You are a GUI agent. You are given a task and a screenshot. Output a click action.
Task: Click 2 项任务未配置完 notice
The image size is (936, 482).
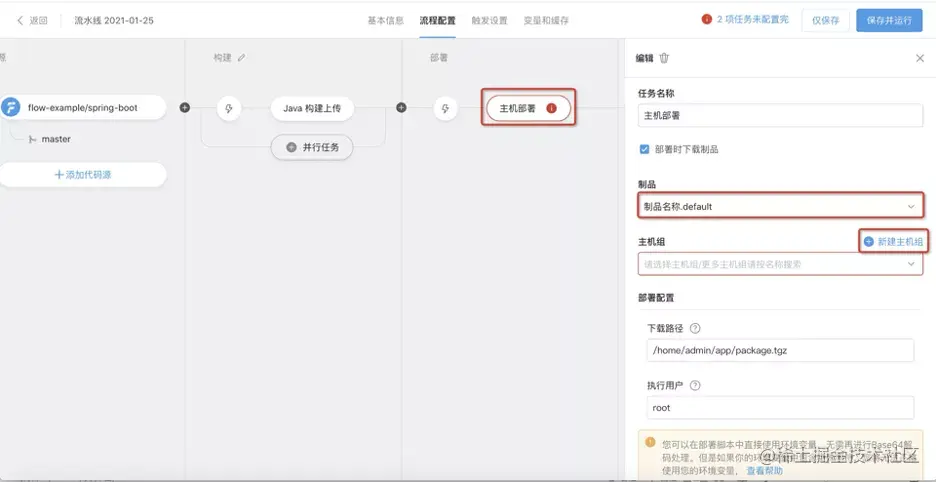753,19
